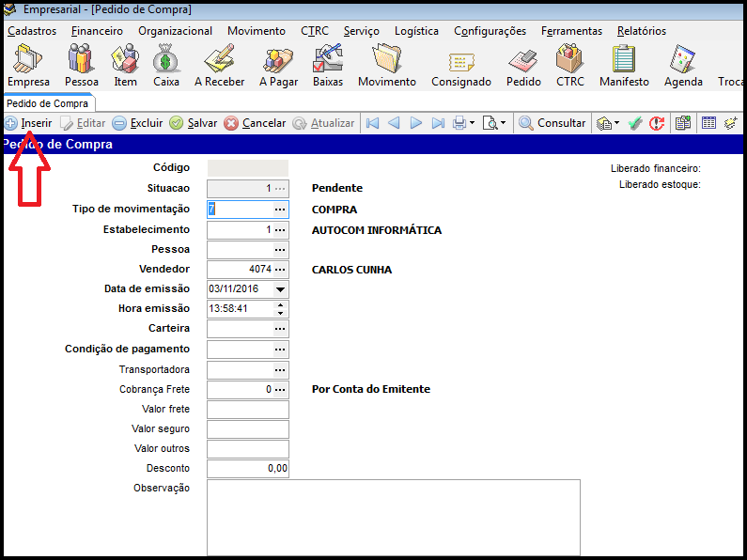Expand the Data de emissão date dropdown
Image resolution: width=747 pixels, height=560 pixels.
(280, 289)
